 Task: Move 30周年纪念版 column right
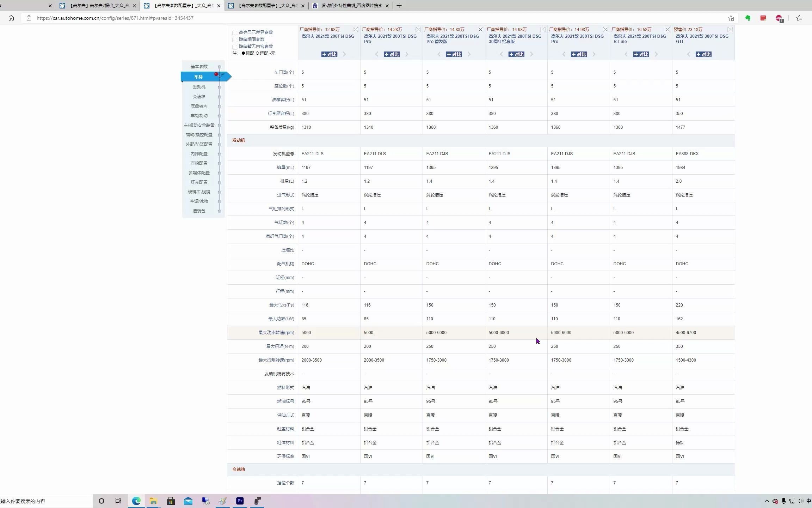[531, 54]
